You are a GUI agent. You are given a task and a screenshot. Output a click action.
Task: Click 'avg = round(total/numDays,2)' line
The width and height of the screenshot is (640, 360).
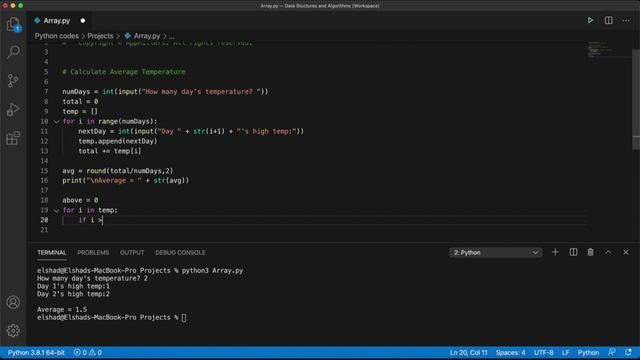pos(118,171)
